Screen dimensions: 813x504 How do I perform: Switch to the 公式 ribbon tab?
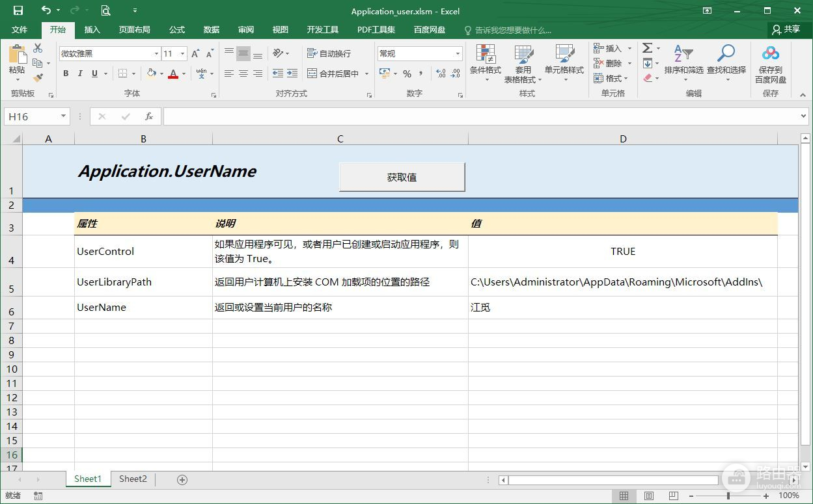177,30
